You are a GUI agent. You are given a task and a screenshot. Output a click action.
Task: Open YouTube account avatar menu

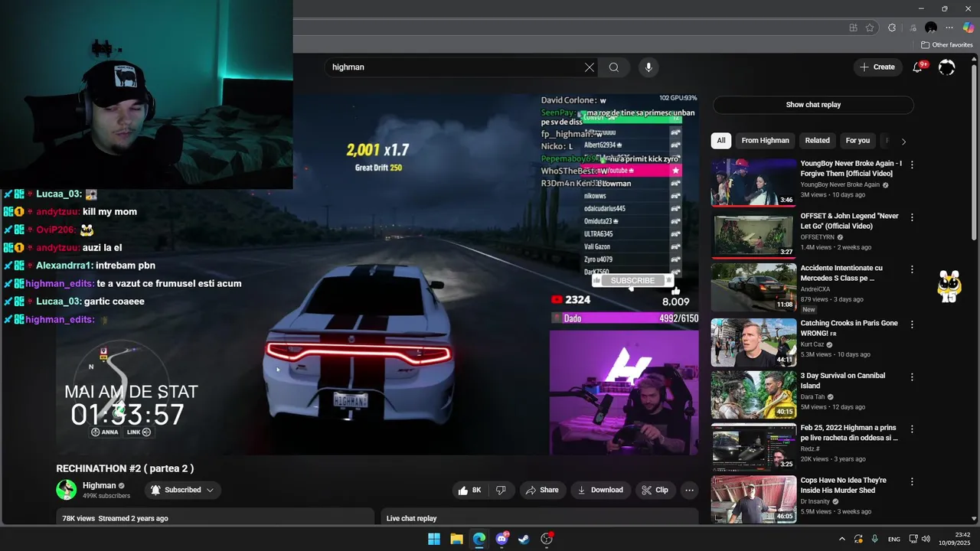(947, 67)
